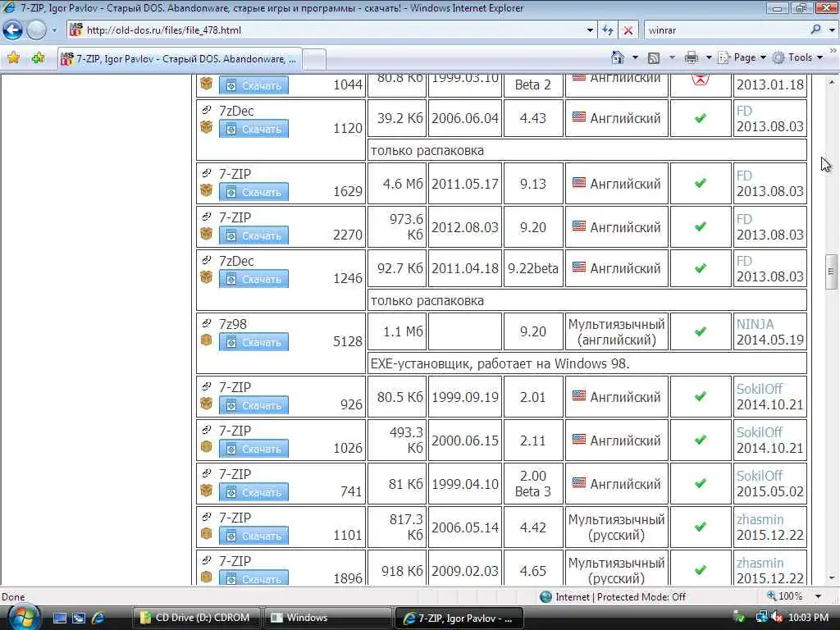Open the Tools menu dropdown
This screenshot has width=840, height=630.
(x=797, y=58)
